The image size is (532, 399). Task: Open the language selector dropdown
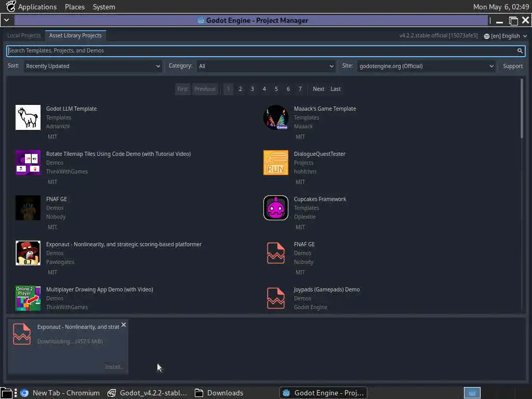(506, 36)
